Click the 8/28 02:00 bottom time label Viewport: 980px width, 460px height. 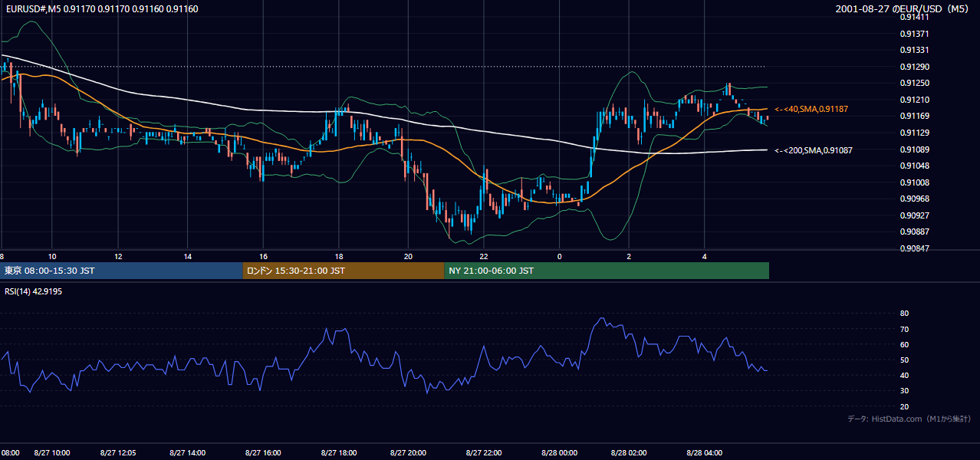coord(630,453)
